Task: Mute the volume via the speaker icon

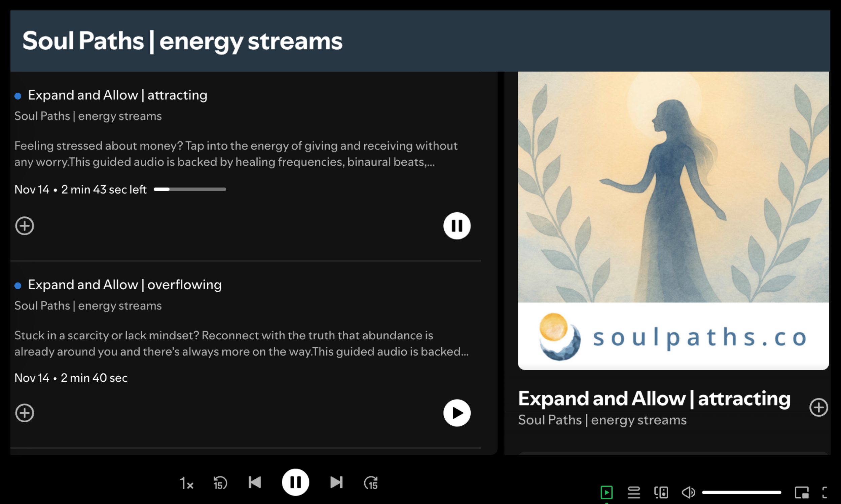Action: [688, 492]
